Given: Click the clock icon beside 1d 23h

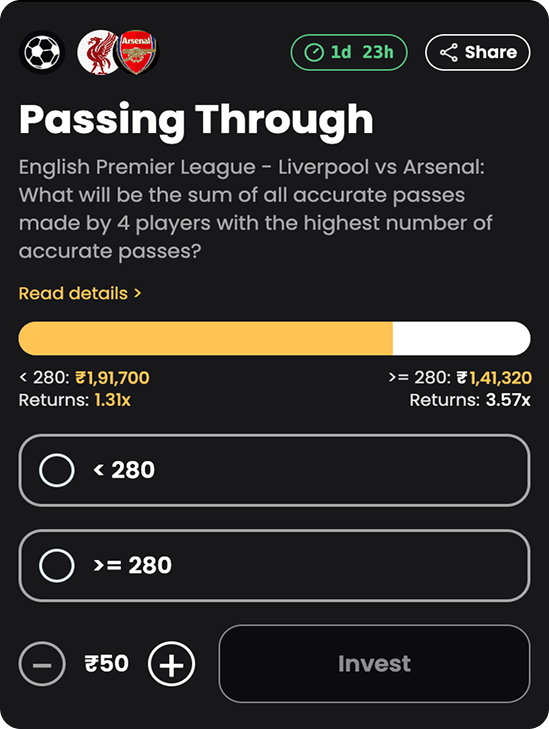Looking at the screenshot, I should (x=314, y=53).
